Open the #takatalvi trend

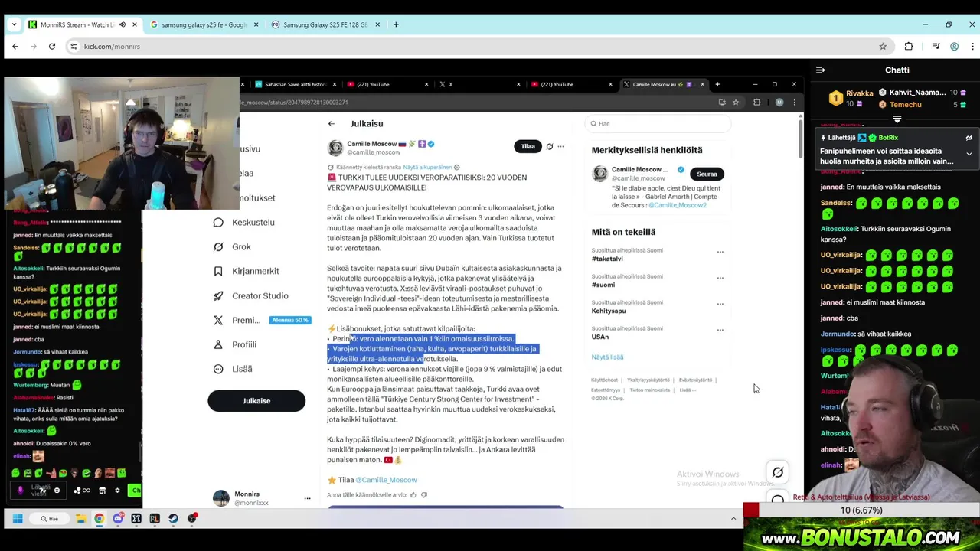point(607,259)
